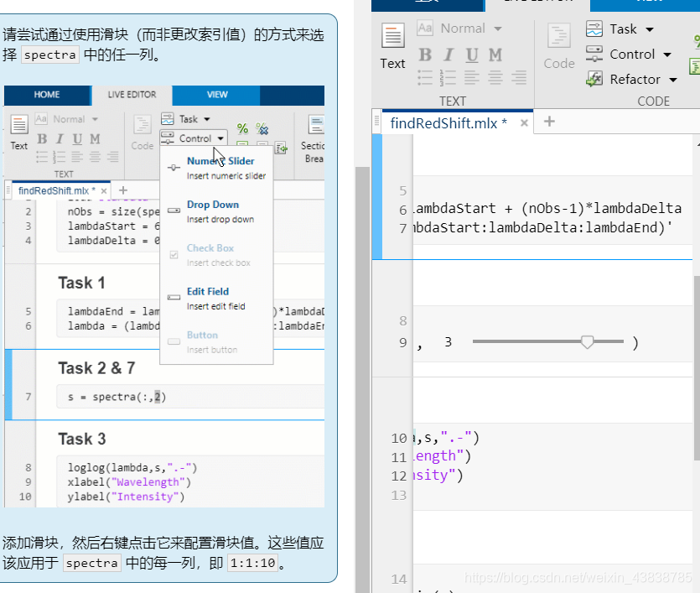Viewport: 700px width, 593px height.
Task: Click the grayed Code icon in the main editor ribbon
Action: (x=558, y=45)
